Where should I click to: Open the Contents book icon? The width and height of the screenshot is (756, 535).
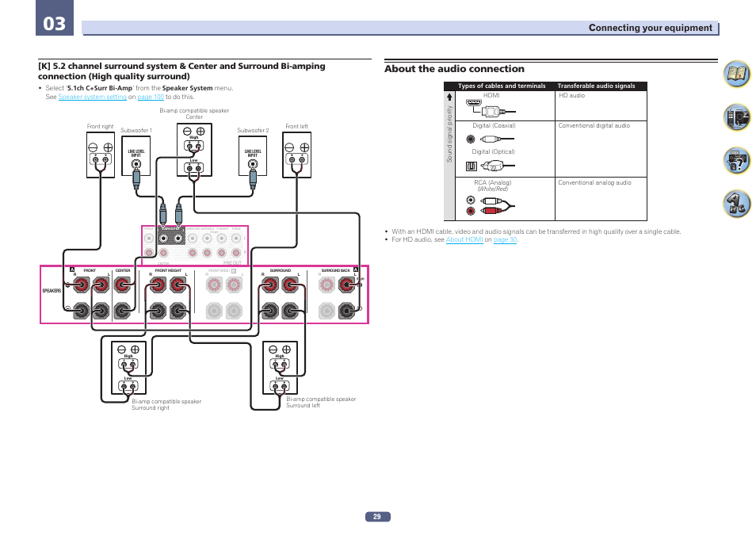(x=737, y=74)
